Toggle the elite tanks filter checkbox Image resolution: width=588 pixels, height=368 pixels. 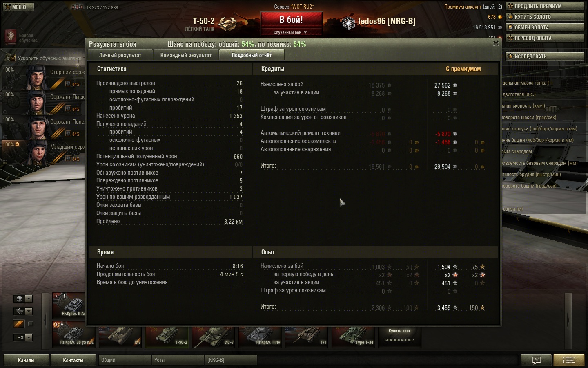30,324
